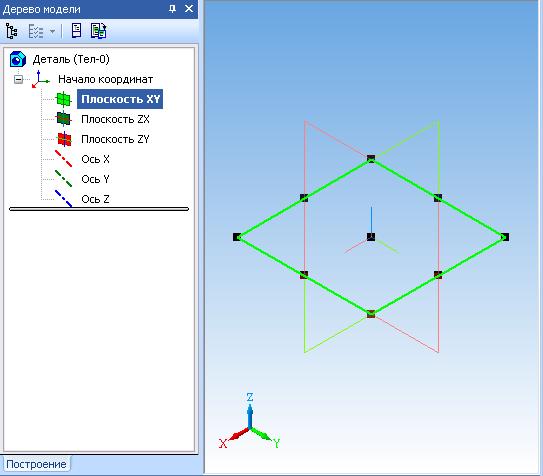Click the red Плоскость ZY plane icon
This screenshot has height=476, width=543.
coord(64,139)
